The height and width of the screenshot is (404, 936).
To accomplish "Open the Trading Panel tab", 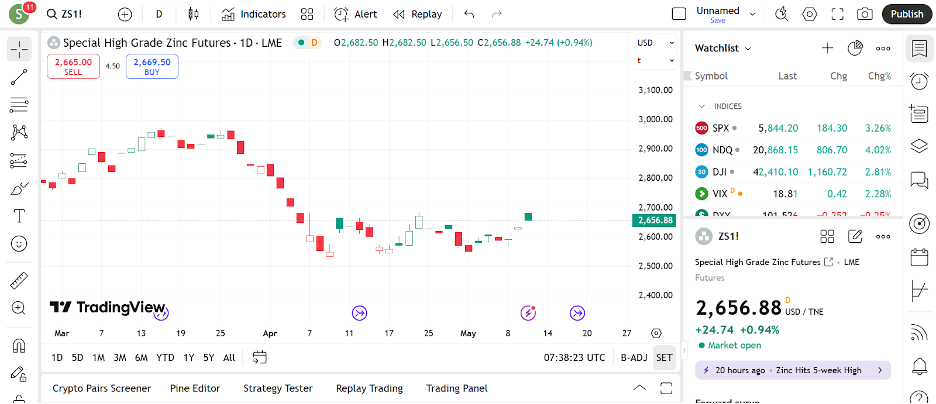I will (457, 388).
